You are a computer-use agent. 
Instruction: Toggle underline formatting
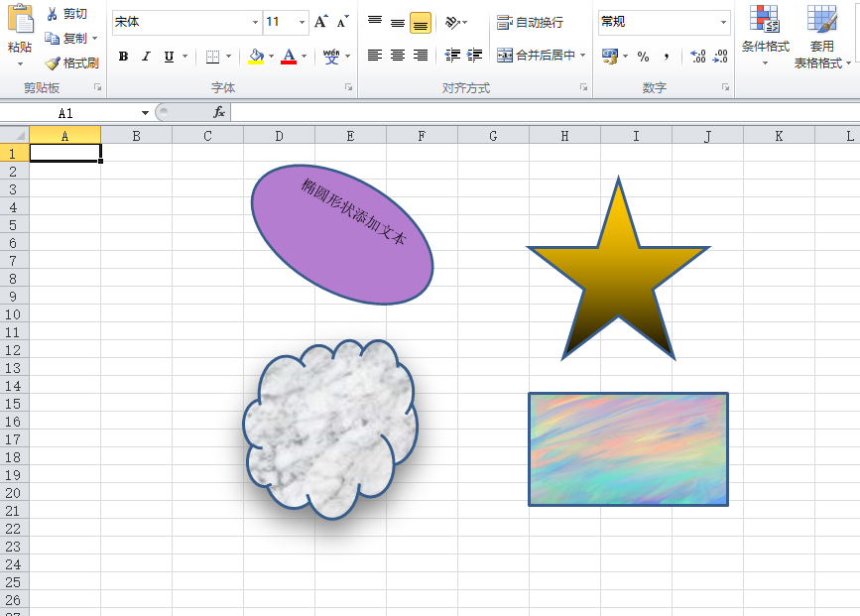[x=169, y=56]
